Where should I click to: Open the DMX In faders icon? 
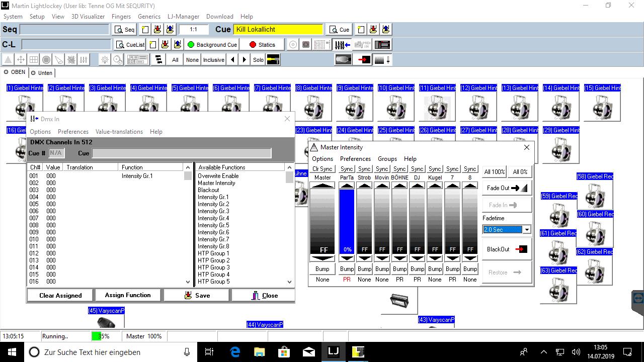pyautogui.click(x=342, y=45)
